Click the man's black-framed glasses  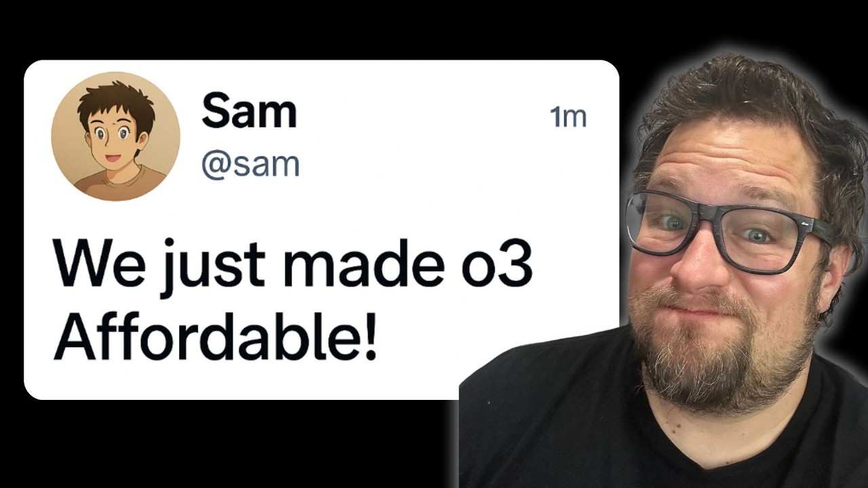pyautogui.click(x=726, y=227)
